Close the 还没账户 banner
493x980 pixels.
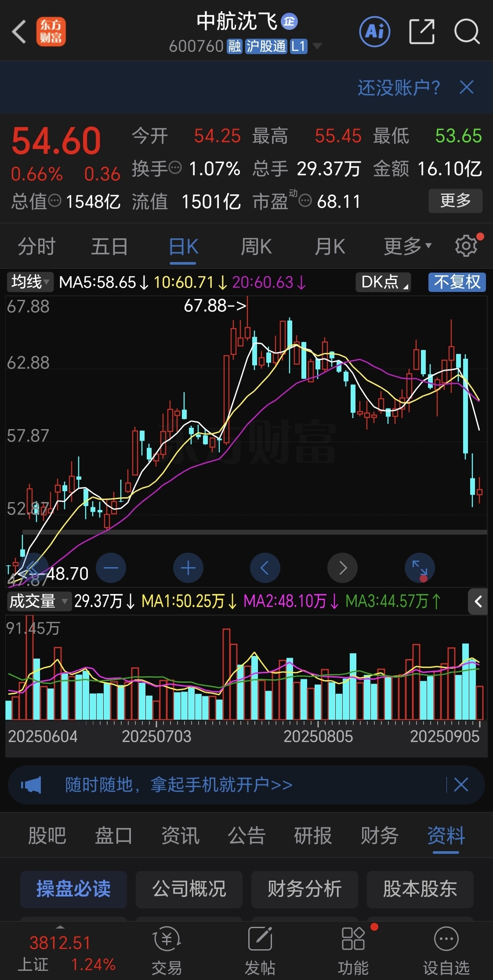click(x=467, y=87)
